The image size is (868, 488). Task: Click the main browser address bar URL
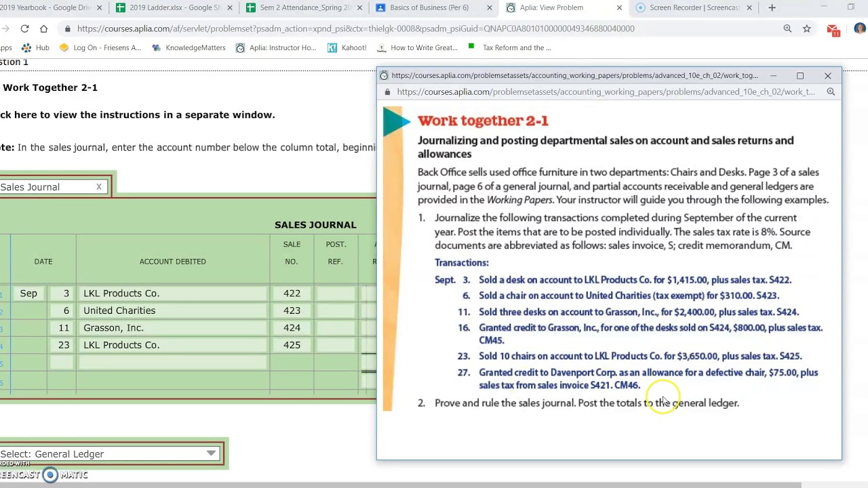point(355,28)
